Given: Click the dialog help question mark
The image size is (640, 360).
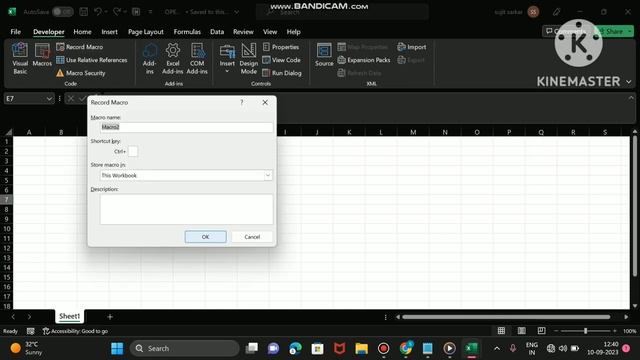Looking at the screenshot, I should pyautogui.click(x=242, y=102).
